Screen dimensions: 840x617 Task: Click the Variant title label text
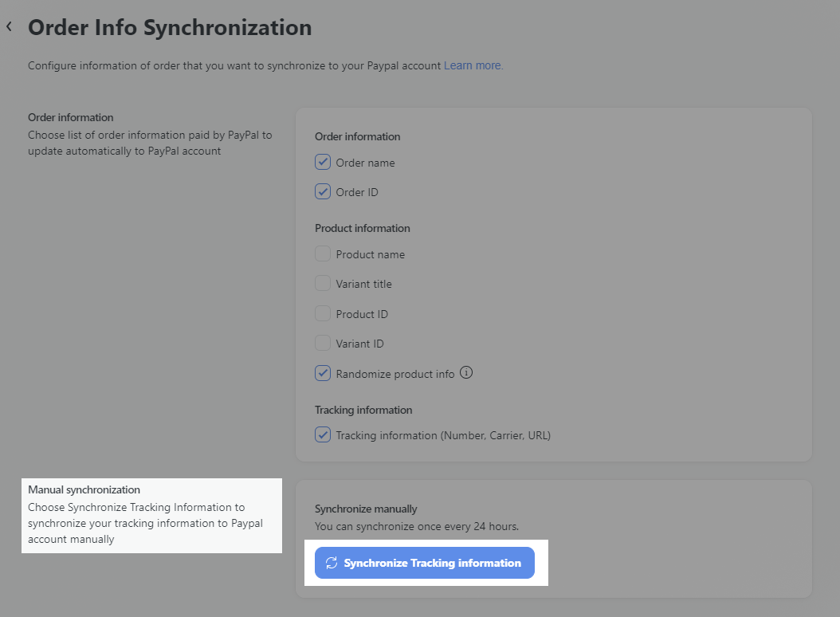[363, 284]
